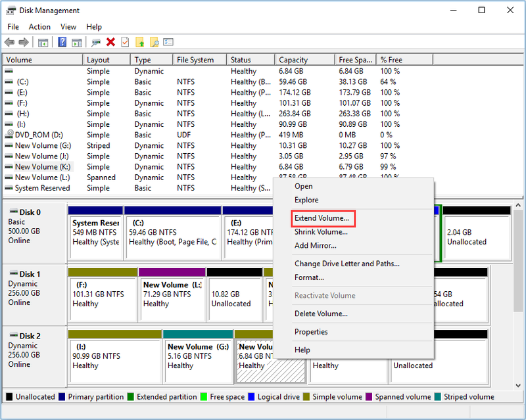Click the red X delete toolbar icon
This screenshot has width=526, height=420.
[110, 42]
